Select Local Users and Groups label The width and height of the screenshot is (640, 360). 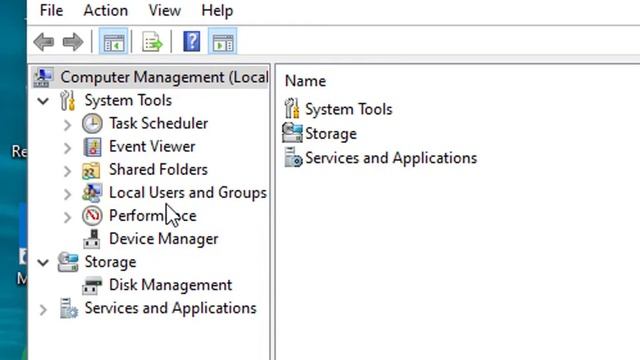[x=188, y=193]
